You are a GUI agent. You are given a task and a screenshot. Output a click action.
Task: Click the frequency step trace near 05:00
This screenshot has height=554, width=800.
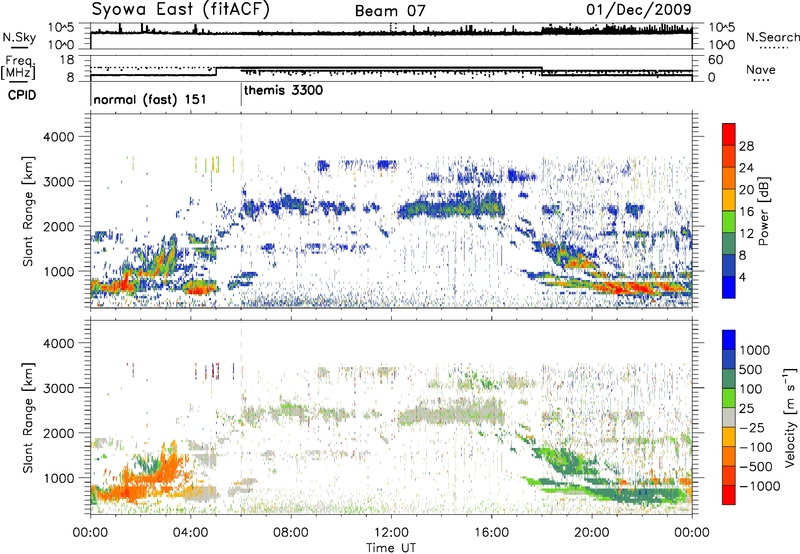[216, 71]
